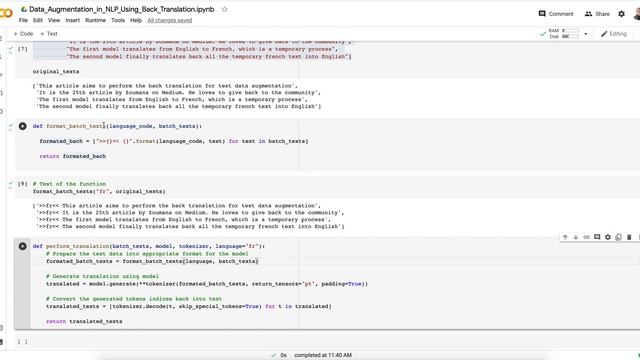Click the execution count [7] of the cell
Screen dimensions: 640x360
pos(22,49)
